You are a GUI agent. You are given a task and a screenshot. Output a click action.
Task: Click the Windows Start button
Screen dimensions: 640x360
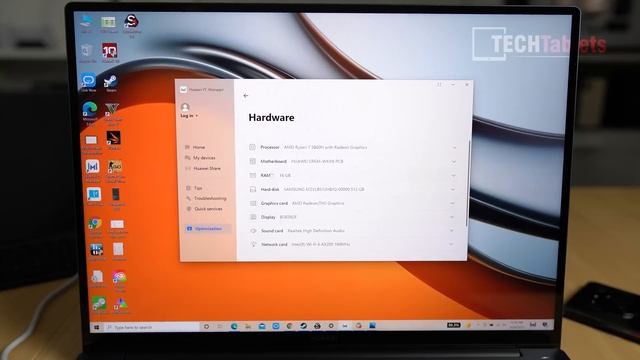[97, 327]
